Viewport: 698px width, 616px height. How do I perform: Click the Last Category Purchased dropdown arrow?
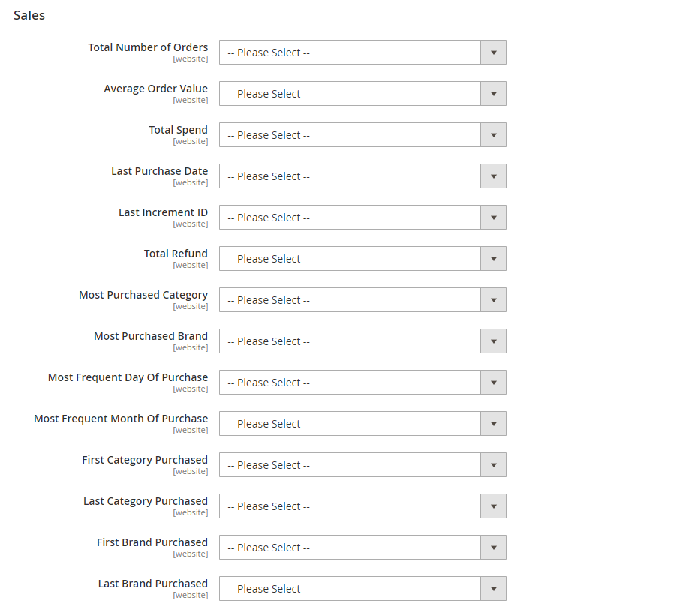[x=493, y=506]
